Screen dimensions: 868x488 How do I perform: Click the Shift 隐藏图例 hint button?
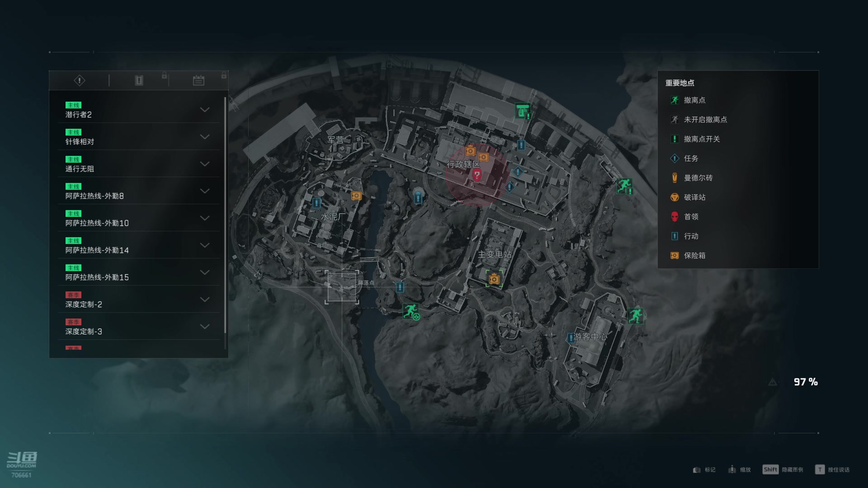coord(783,469)
